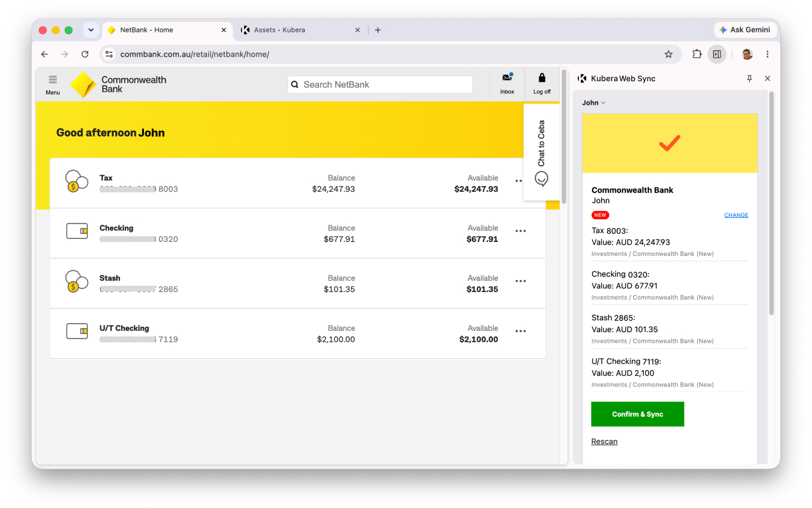Click the U/T Checking available $2,100.00

pos(478,340)
